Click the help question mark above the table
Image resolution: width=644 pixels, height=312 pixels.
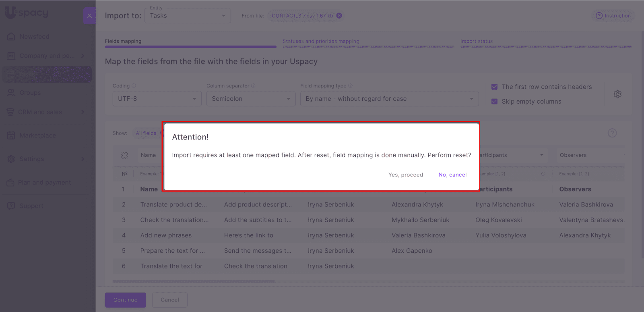tap(612, 133)
